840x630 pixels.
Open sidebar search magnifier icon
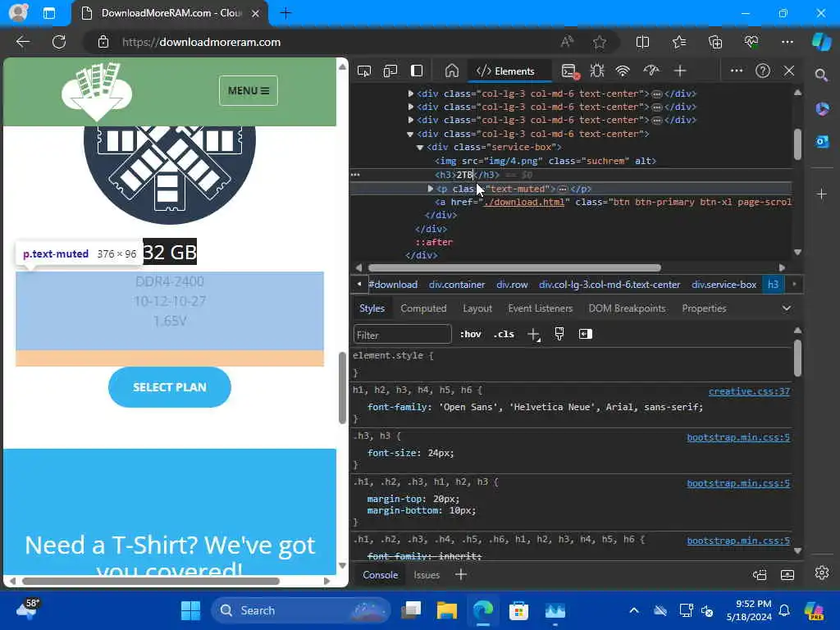pos(822,75)
